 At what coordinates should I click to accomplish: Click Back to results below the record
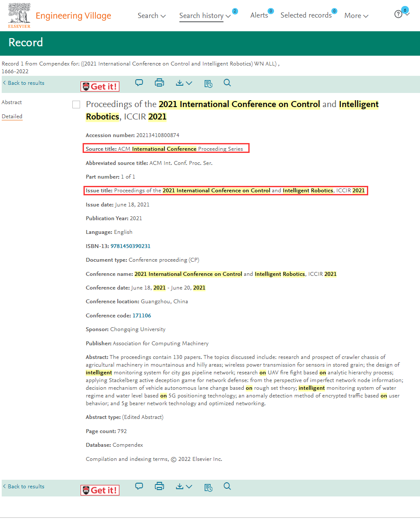point(24,487)
